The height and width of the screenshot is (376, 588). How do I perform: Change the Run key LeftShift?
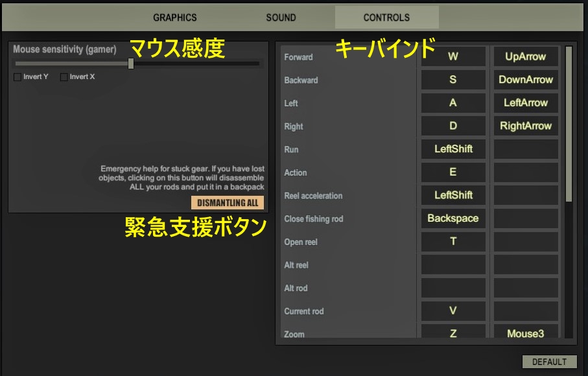pyautogui.click(x=453, y=148)
